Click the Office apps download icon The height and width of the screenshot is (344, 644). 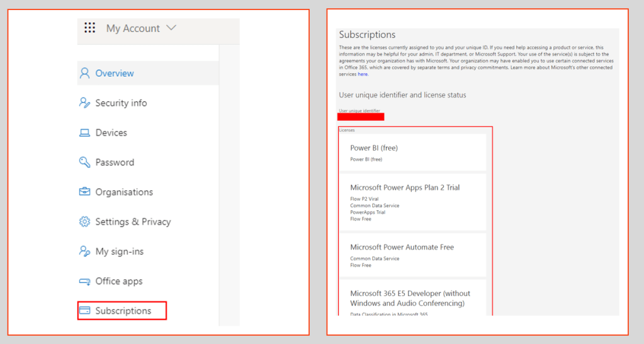(x=84, y=282)
